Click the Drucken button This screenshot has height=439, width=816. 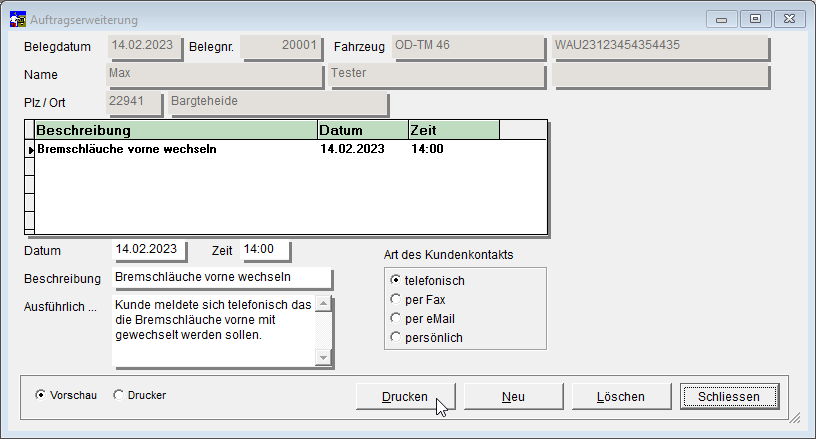pos(405,396)
